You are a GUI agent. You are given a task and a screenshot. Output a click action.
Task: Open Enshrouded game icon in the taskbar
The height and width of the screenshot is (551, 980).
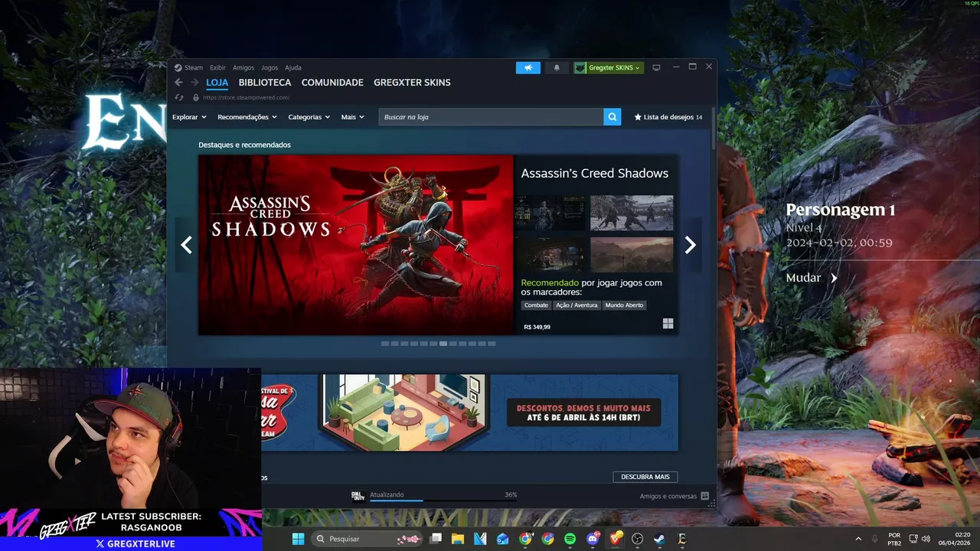681,539
